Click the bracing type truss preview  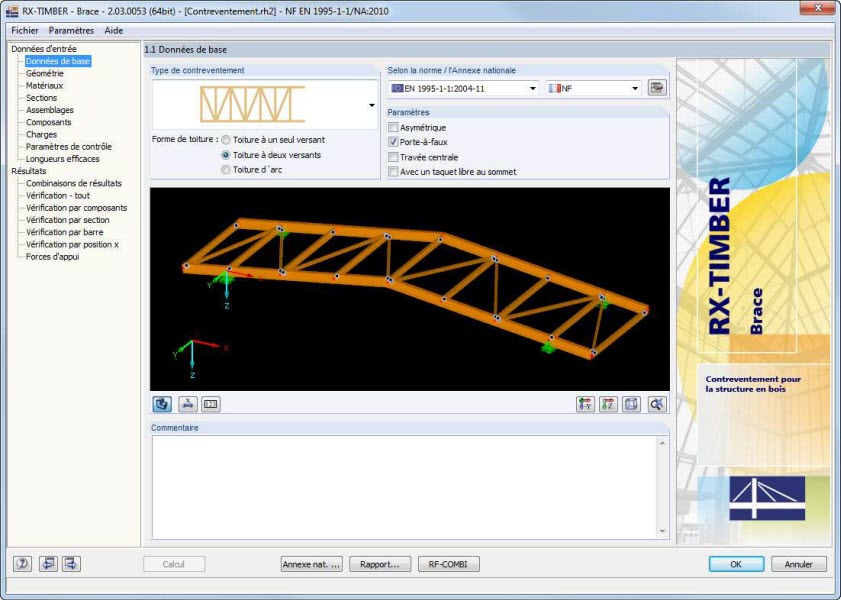[x=253, y=105]
